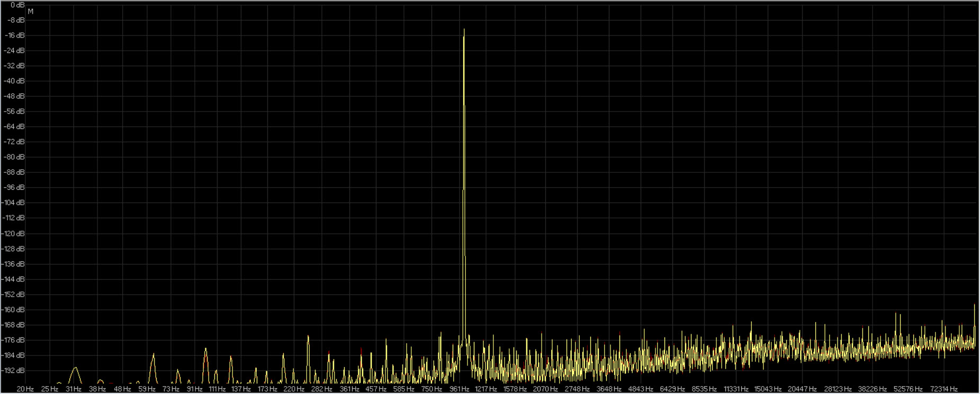Select the 25 Hz frequency label
The image size is (980, 394).
coord(49,389)
